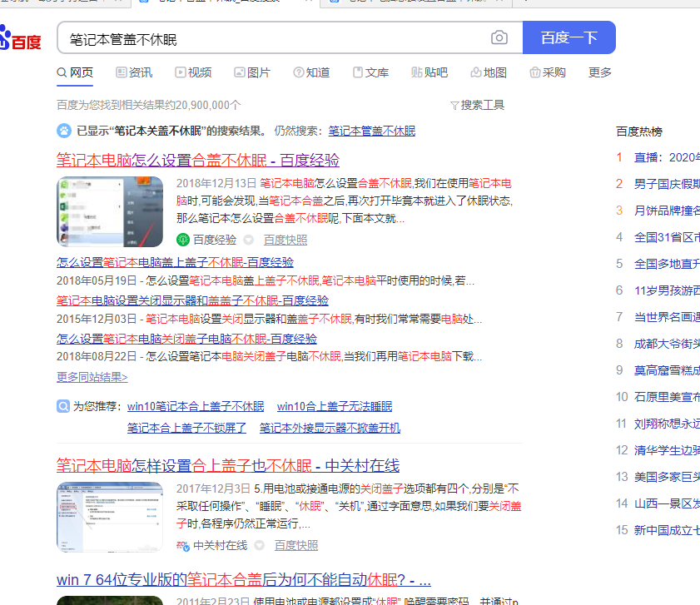Open 怎么设置笔记本电脑关闭盖子电脑不休眠 link

tap(186, 339)
